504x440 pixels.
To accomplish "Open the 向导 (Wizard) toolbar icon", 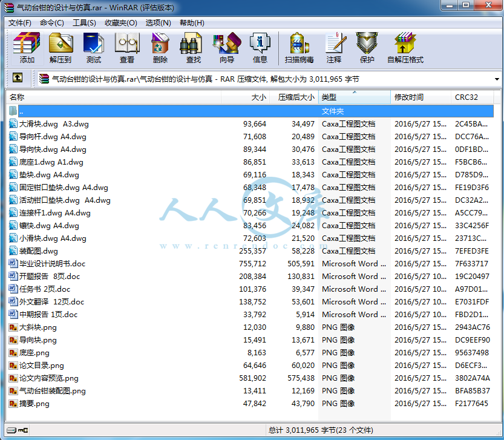I will pos(227,48).
